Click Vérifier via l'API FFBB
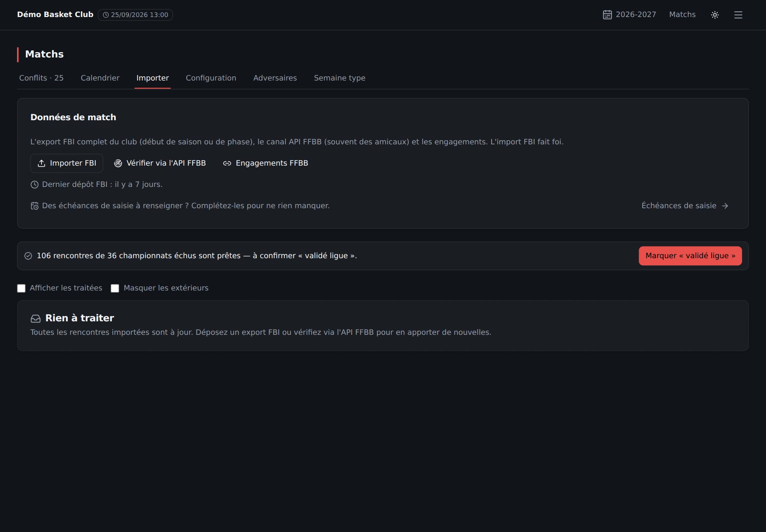 click(160, 163)
